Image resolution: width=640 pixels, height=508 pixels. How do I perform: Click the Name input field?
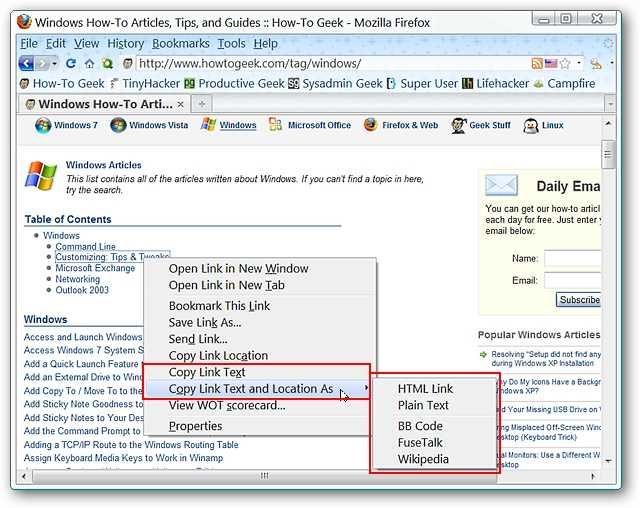[x=573, y=258]
